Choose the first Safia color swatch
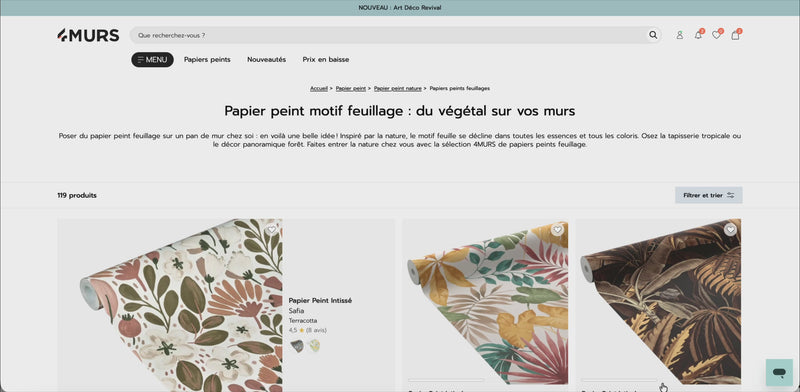Screen dimensions: 800x392 (297, 346)
